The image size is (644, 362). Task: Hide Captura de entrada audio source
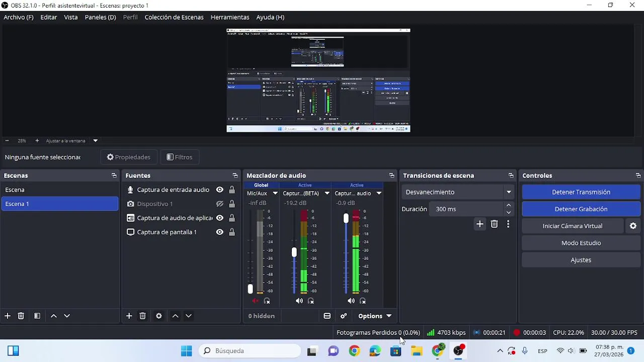(220, 190)
